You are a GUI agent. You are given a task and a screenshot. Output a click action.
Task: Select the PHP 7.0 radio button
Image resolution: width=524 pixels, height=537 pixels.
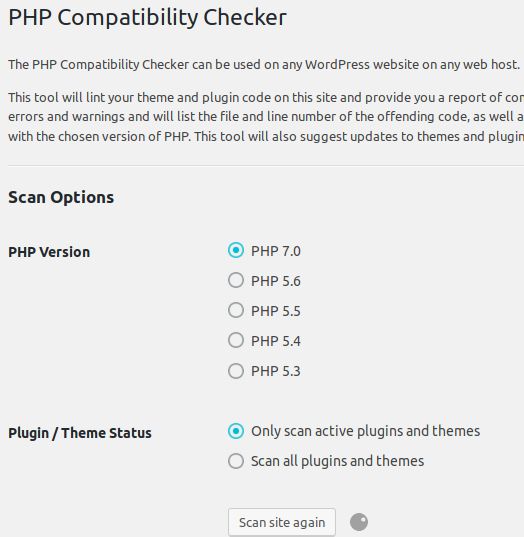click(236, 250)
